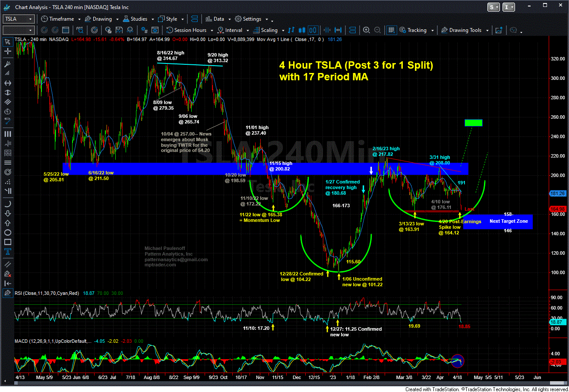Screen dimensions: 569x392
Task: Click the Interval button
Action: (230, 30)
